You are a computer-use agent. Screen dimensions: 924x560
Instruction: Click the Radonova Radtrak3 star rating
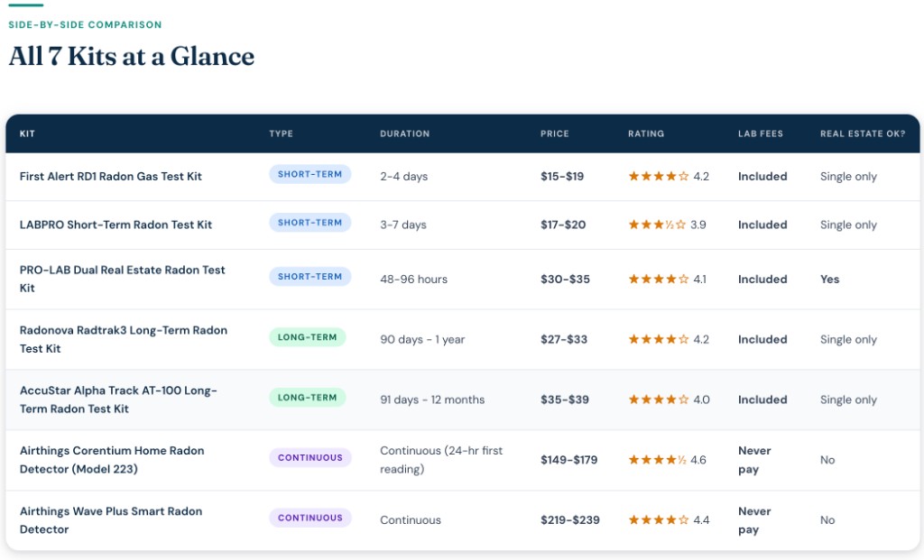coord(668,340)
